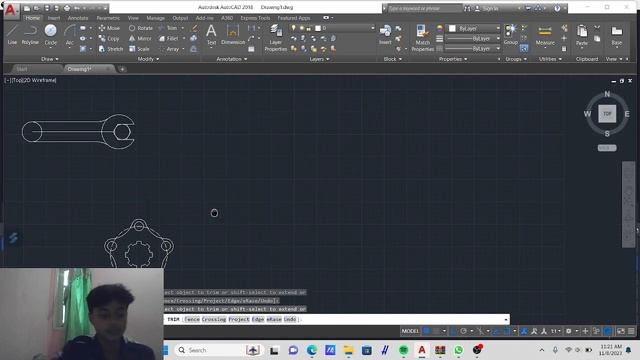Expand the Layers panel
The height and width of the screenshot is (360, 640).
319,59
